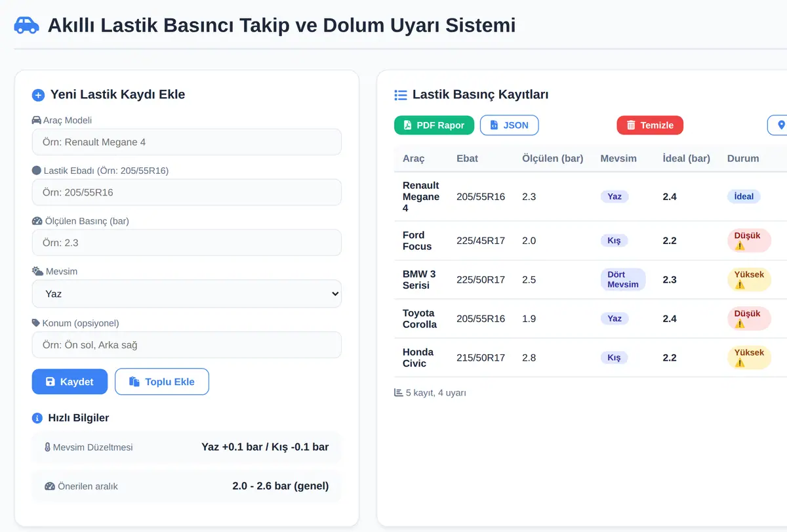Click the list icon beside Lastik Basınç Kayıtları
Viewport: 787px width, 532px height.
[x=401, y=94]
